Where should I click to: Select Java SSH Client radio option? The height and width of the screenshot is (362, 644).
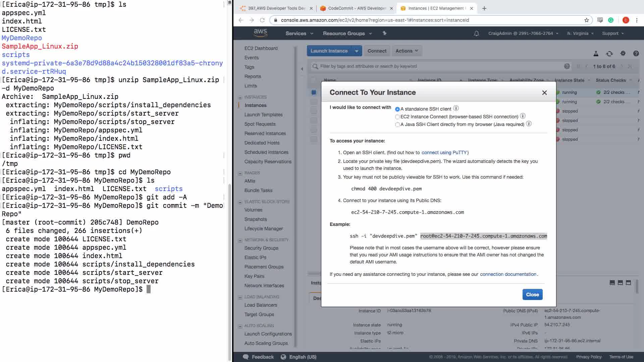(x=397, y=125)
